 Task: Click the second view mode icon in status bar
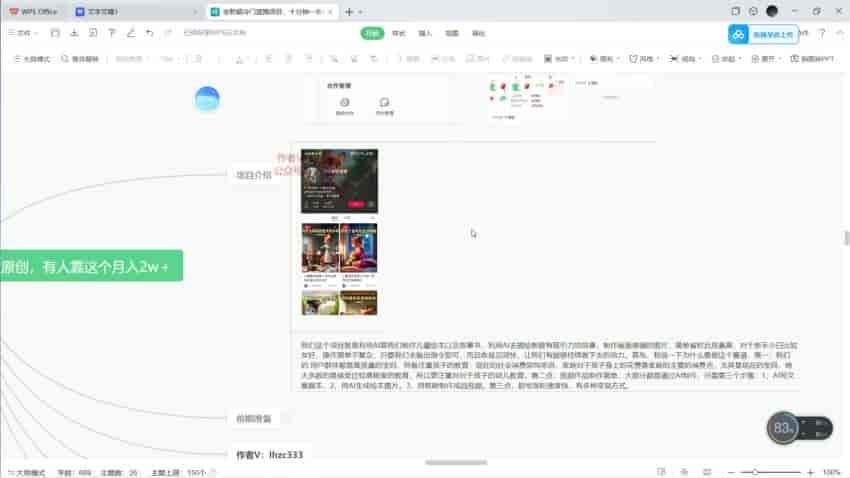point(684,472)
